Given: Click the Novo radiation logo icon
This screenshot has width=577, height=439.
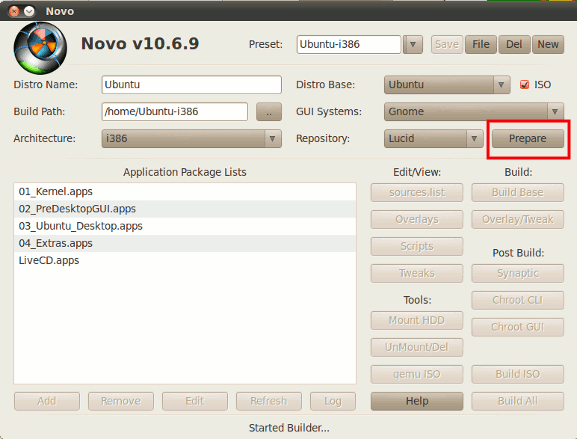Looking at the screenshot, I should [40, 48].
